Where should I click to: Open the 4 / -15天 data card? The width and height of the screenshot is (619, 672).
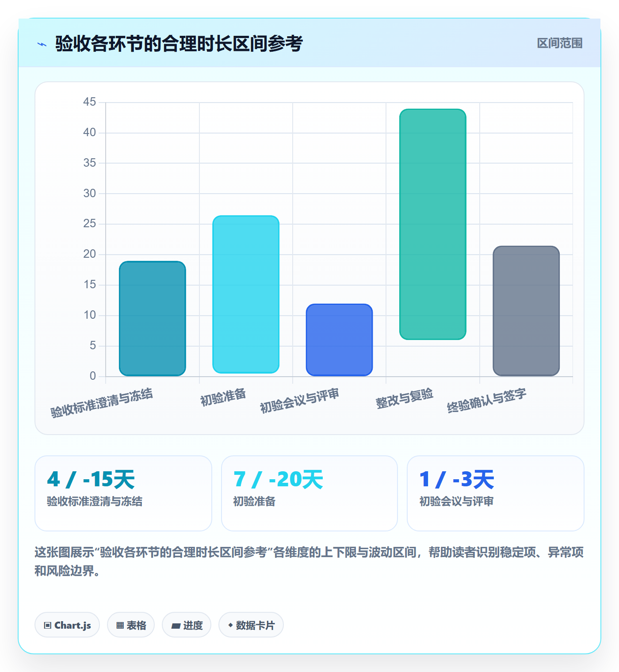pos(123,493)
